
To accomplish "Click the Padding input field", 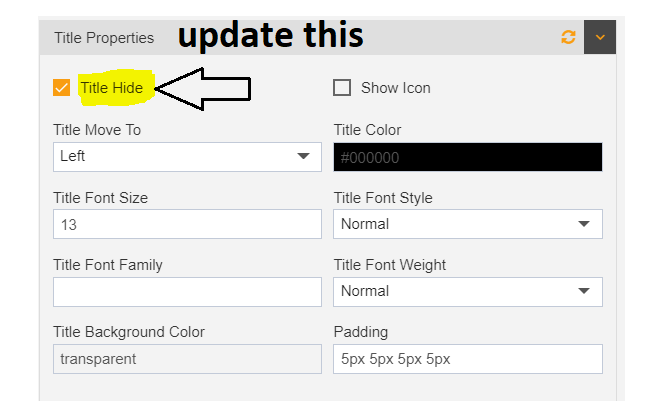I will pyautogui.click(x=468, y=359).
